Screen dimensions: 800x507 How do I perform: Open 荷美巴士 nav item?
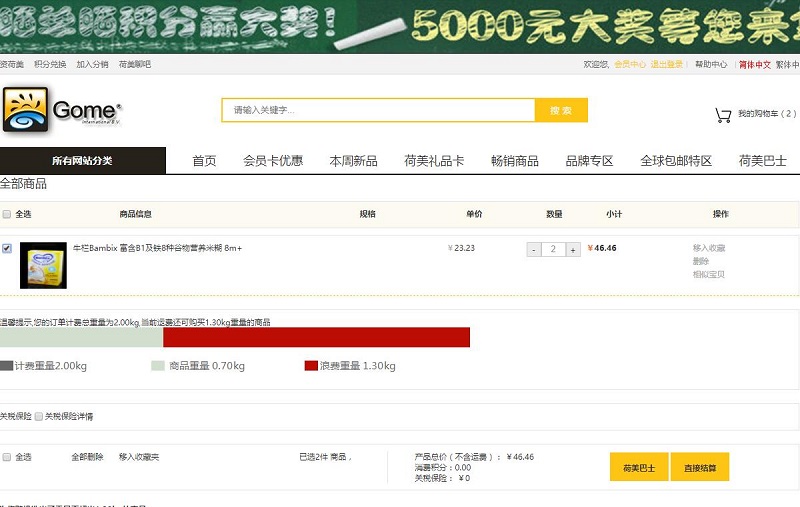[x=763, y=161]
